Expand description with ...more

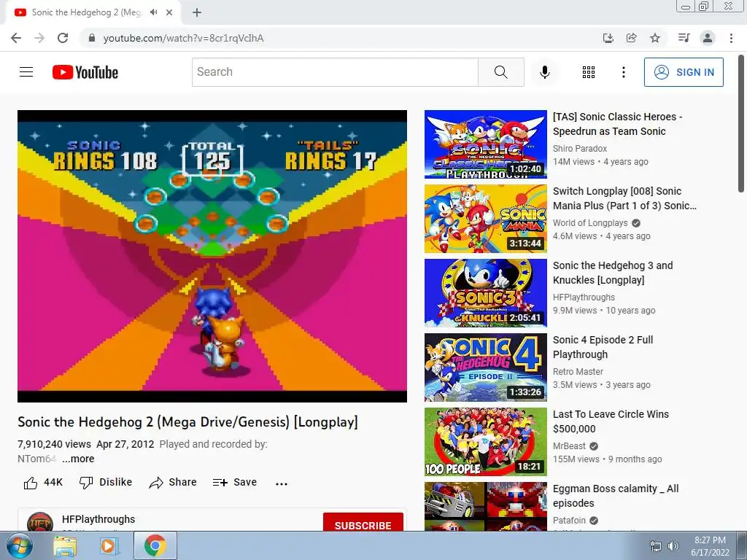pyautogui.click(x=79, y=459)
